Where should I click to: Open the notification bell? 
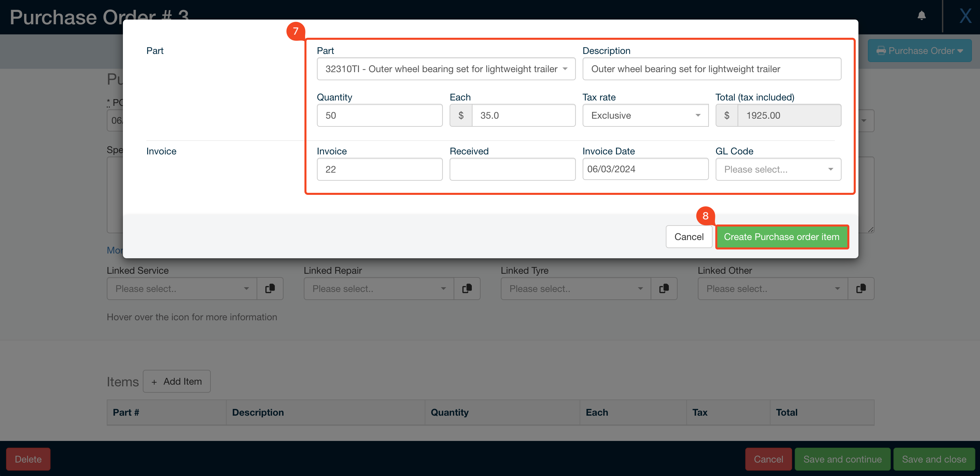tap(921, 16)
